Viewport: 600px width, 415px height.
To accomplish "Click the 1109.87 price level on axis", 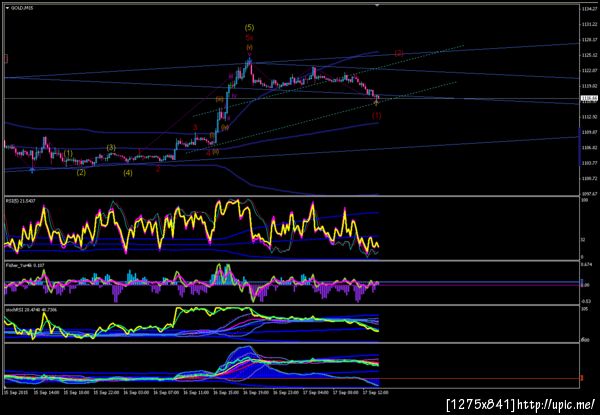I will pyautogui.click(x=589, y=132).
